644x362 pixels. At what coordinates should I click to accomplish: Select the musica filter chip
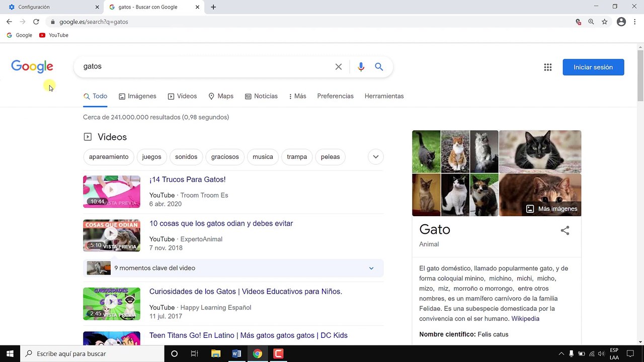(x=263, y=157)
